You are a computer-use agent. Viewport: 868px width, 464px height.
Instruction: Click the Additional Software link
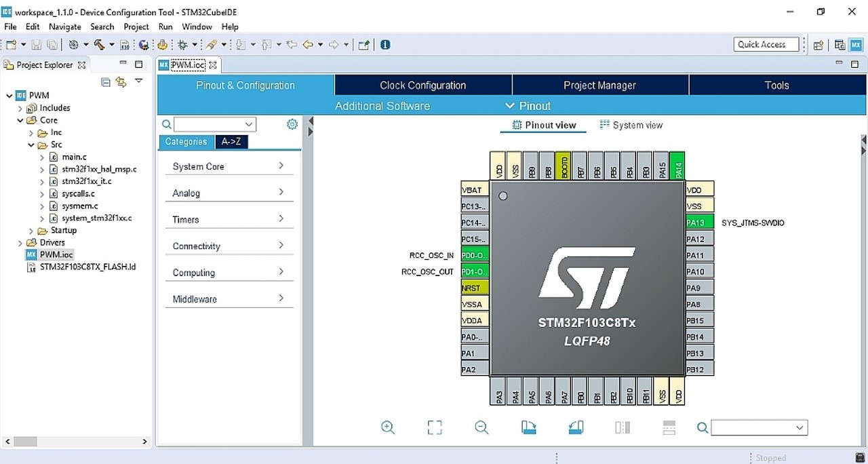pyautogui.click(x=382, y=106)
